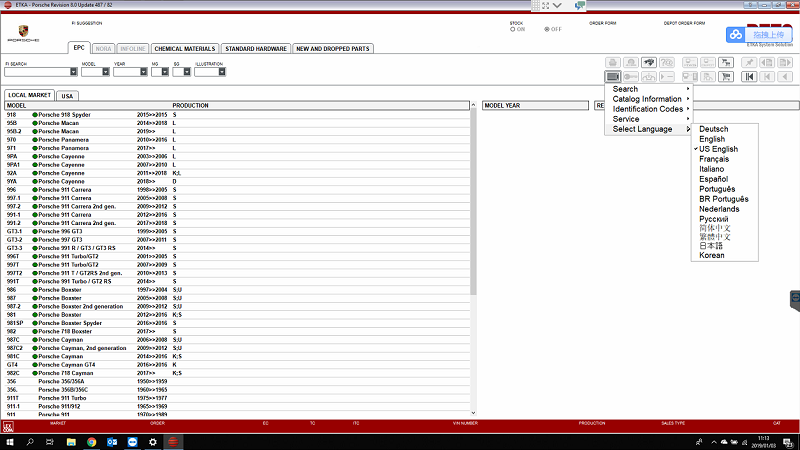
Task: Select the Porsche Cayman GT4 row
Action: [x=237, y=365]
